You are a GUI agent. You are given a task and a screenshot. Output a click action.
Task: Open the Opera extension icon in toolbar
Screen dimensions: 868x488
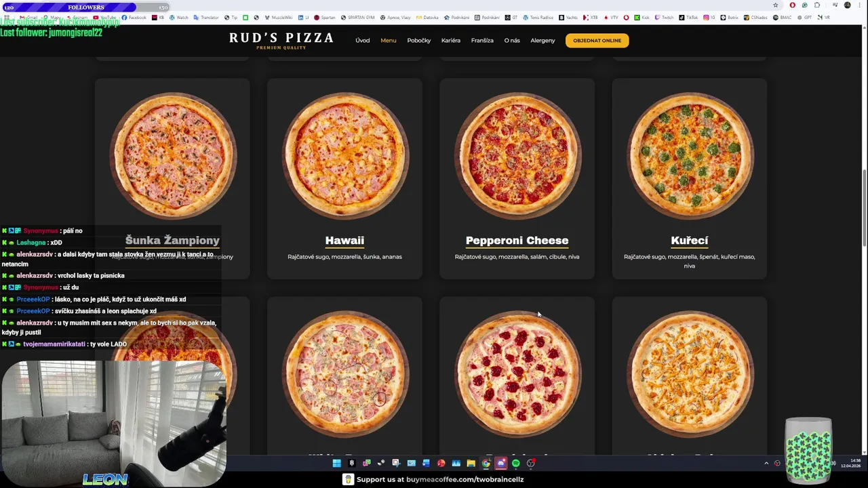tap(792, 5)
